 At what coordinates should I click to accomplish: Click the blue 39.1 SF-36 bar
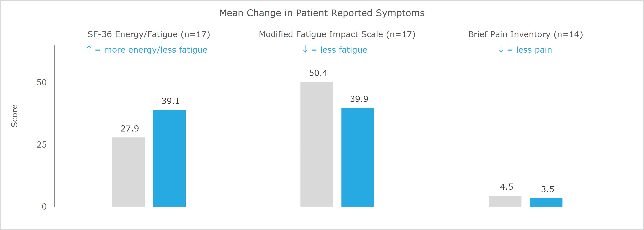click(x=169, y=158)
